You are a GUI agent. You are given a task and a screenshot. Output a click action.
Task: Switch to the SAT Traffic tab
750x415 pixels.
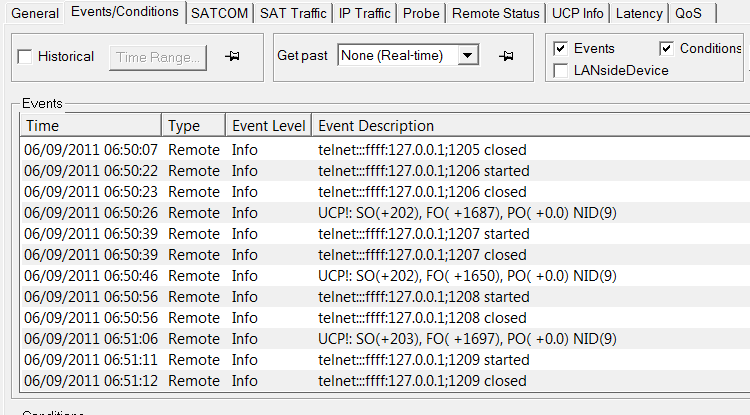(x=293, y=13)
